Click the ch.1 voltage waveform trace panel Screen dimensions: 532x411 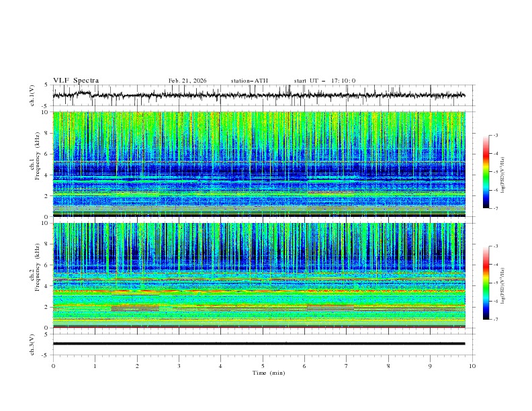click(x=264, y=95)
